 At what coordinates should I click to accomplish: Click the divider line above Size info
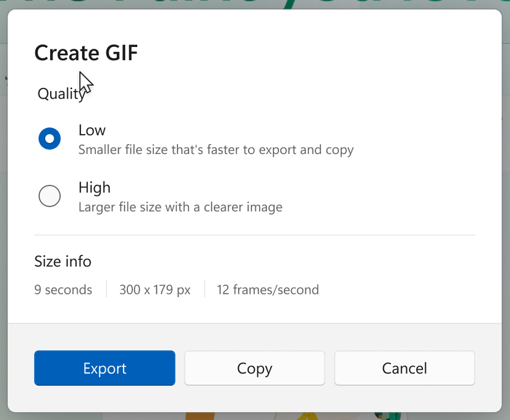pos(255,234)
